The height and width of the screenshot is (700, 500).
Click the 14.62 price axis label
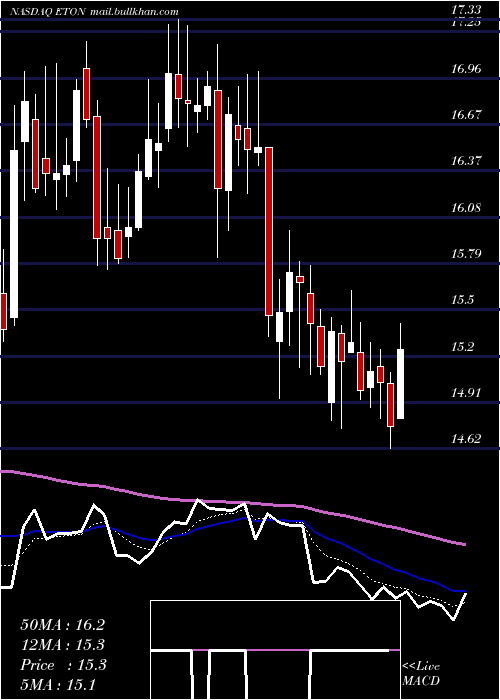466,439
